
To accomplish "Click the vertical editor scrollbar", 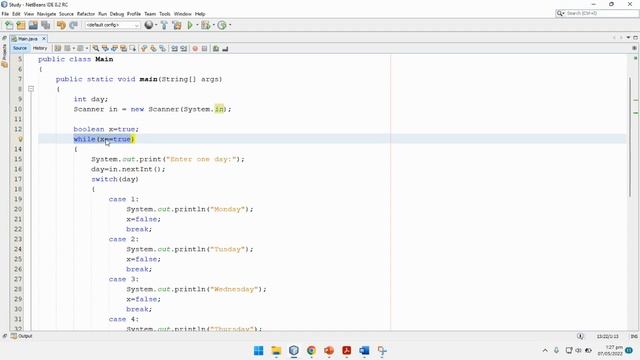I will click(630, 137).
